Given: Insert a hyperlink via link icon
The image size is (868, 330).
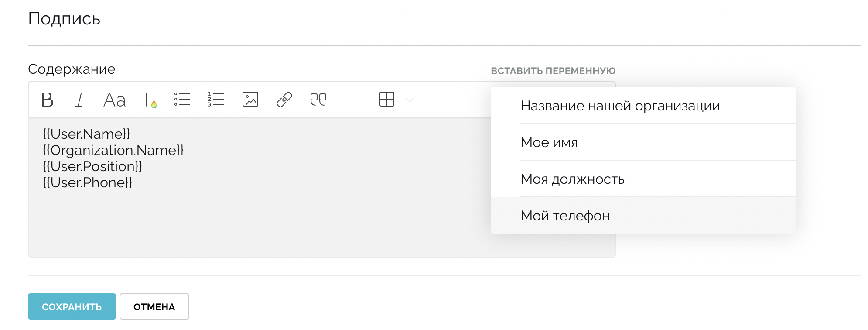Looking at the screenshot, I should (284, 100).
